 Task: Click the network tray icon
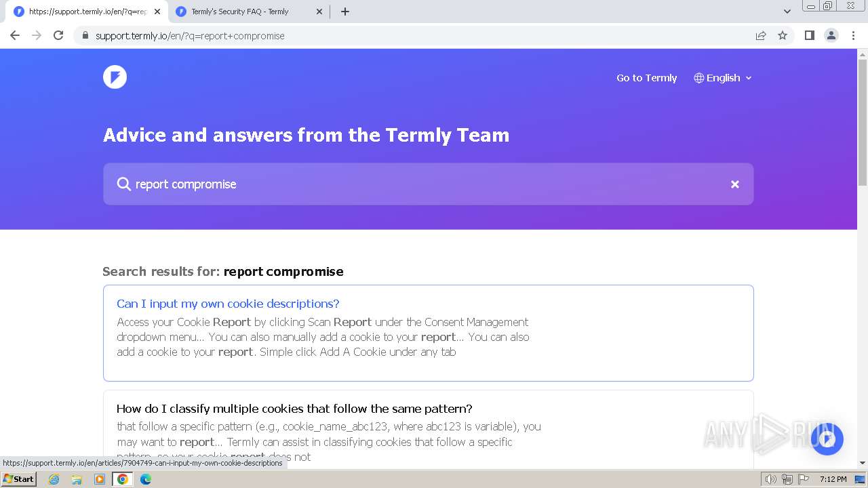click(787, 479)
